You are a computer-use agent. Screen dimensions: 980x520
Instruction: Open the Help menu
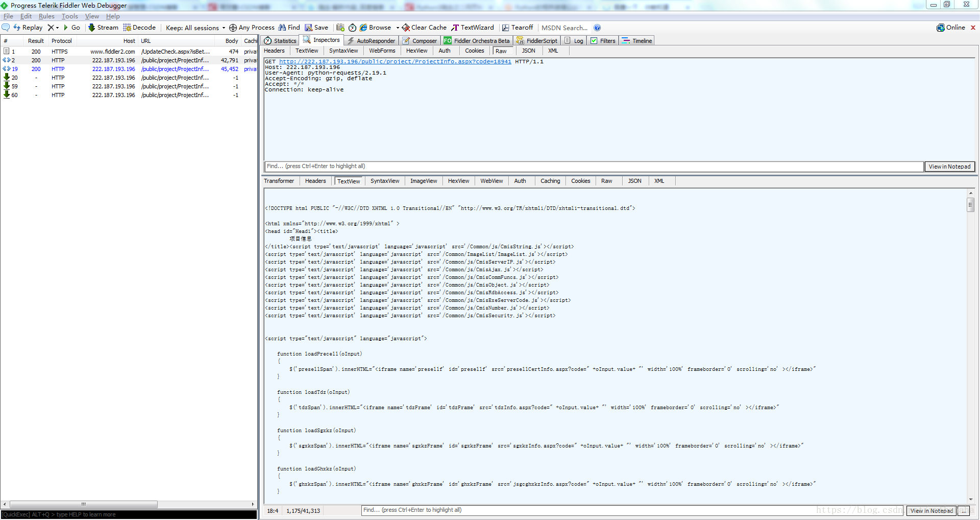(x=113, y=16)
